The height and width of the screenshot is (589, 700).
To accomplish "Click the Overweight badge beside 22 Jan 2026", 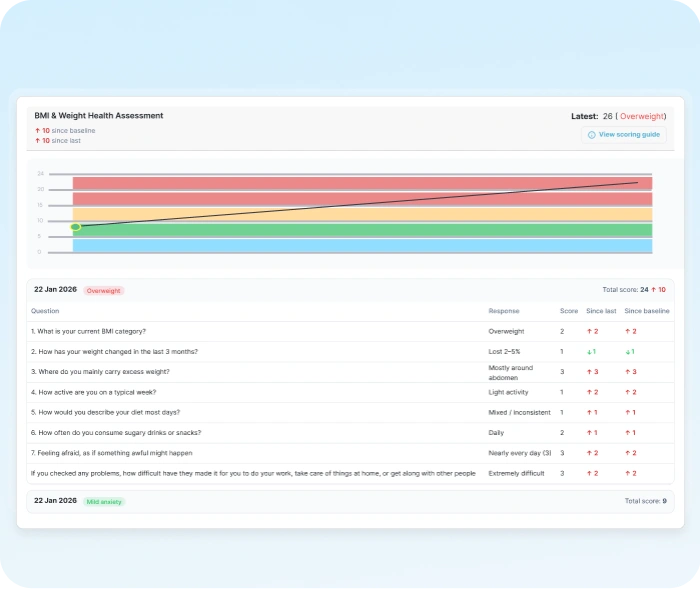I will click(x=103, y=291).
